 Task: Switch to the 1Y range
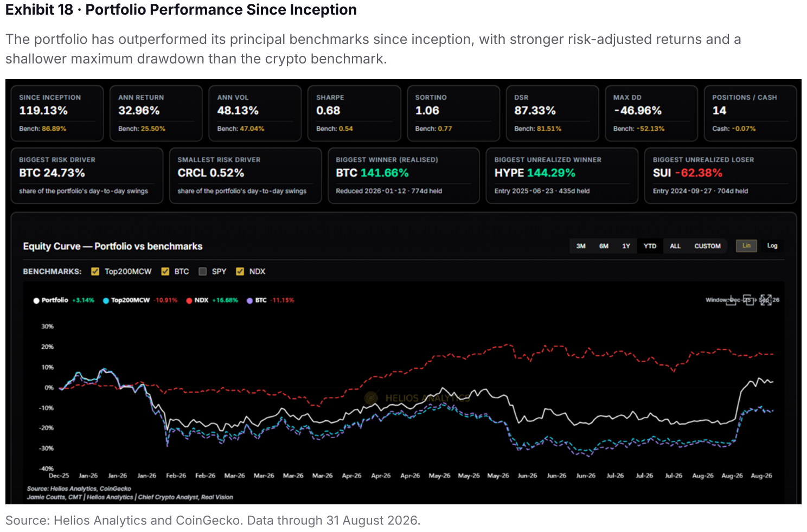(626, 246)
